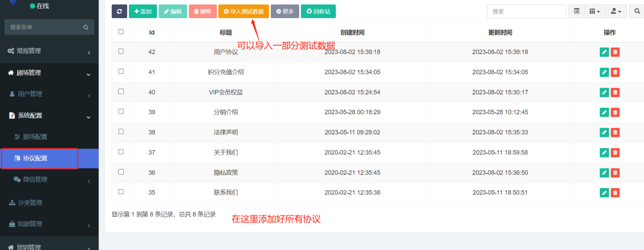
Task: Click the refresh table icon button
Action: (119, 11)
